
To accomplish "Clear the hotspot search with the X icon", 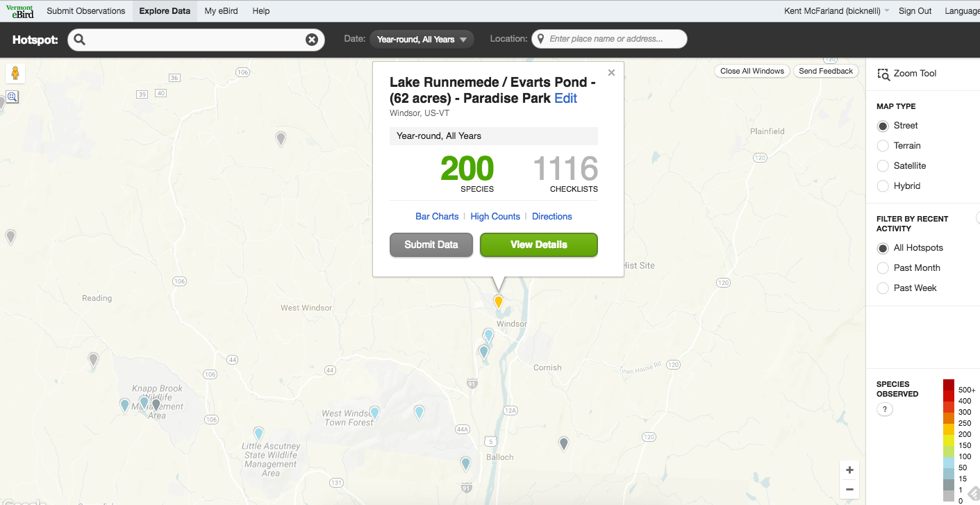I will (x=312, y=39).
